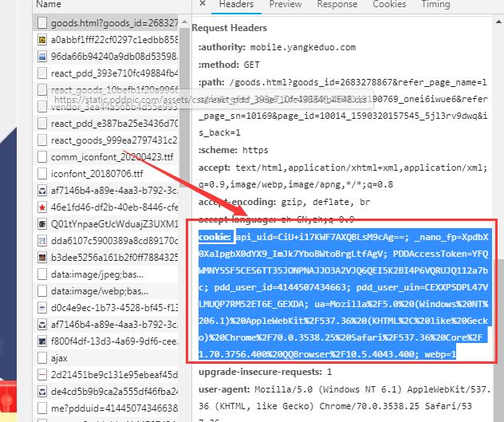Open the Timing tab
This screenshot has width=504, height=422.
pos(435,4)
